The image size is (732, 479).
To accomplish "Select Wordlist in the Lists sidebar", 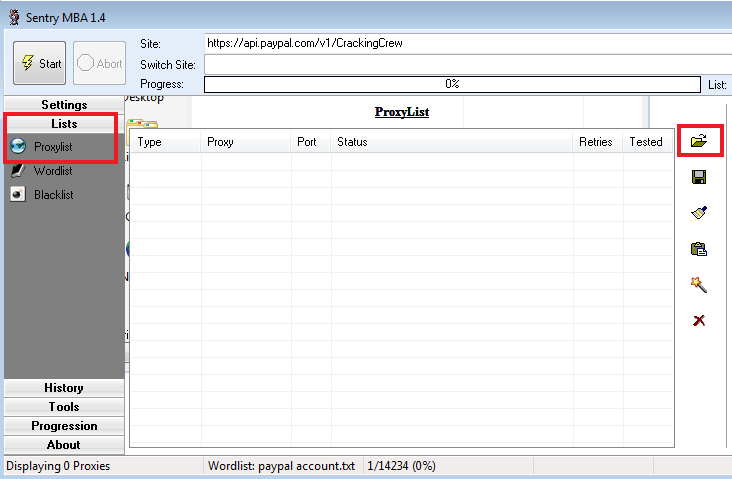I will coord(53,171).
